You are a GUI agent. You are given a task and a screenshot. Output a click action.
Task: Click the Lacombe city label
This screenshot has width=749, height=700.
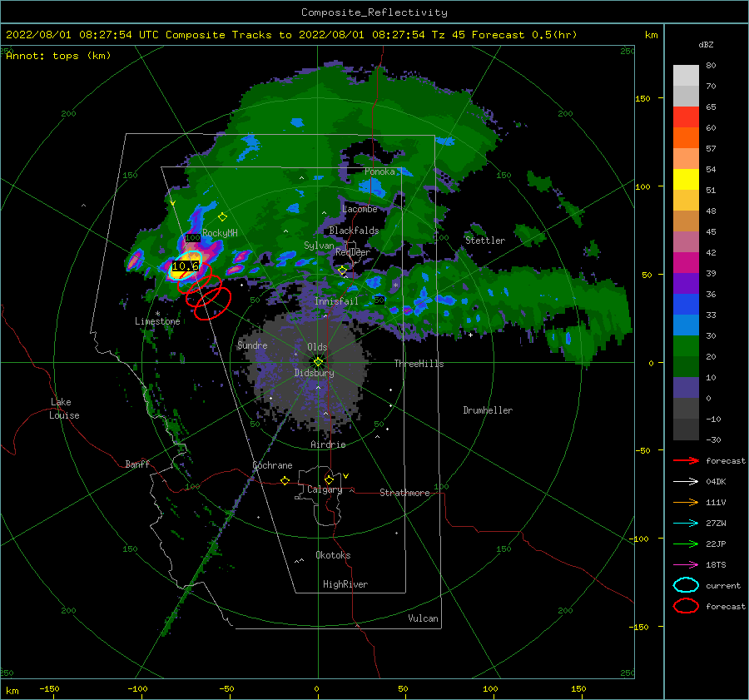coord(360,209)
